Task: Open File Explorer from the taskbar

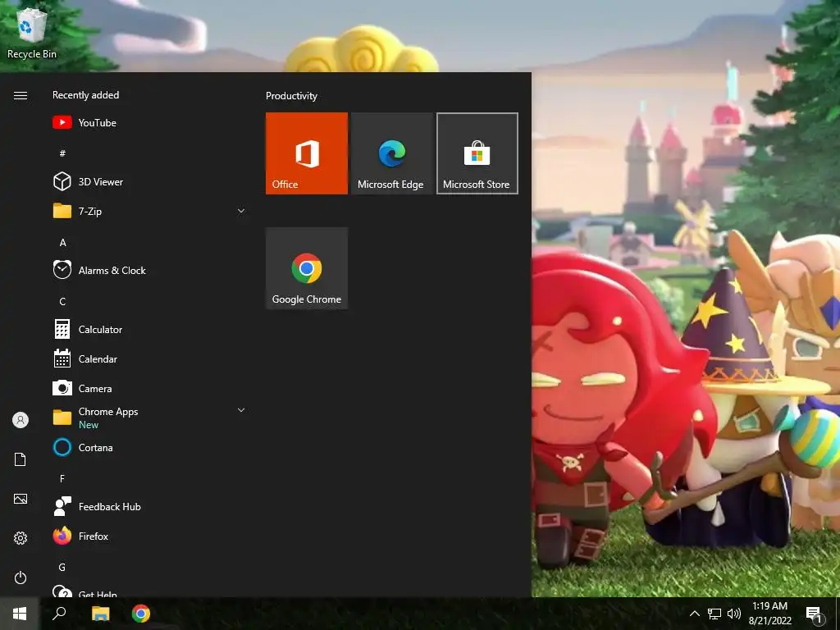Action: click(100, 614)
